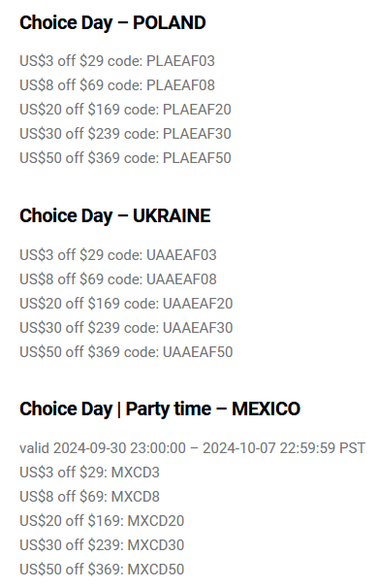Screen dimensions: 378x588
Task: Click the US$20 off $169 PLAEAF20 line
Action: [x=125, y=110]
